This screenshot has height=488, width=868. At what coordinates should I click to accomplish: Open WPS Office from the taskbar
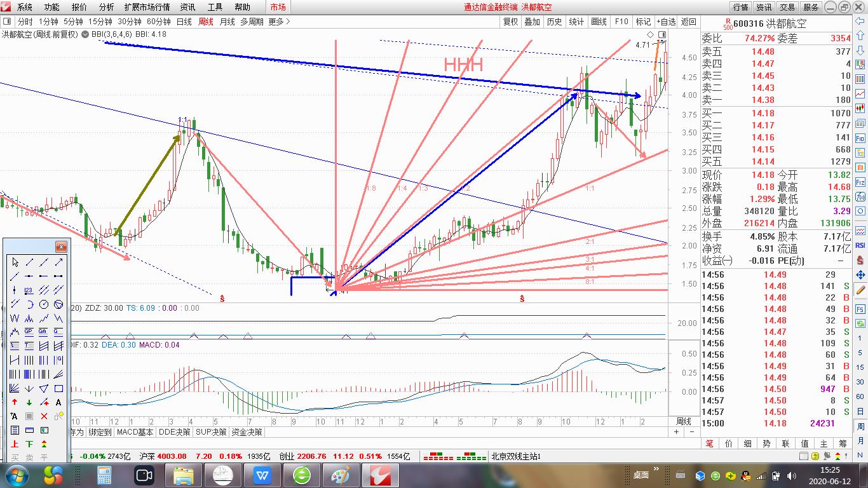[262, 475]
